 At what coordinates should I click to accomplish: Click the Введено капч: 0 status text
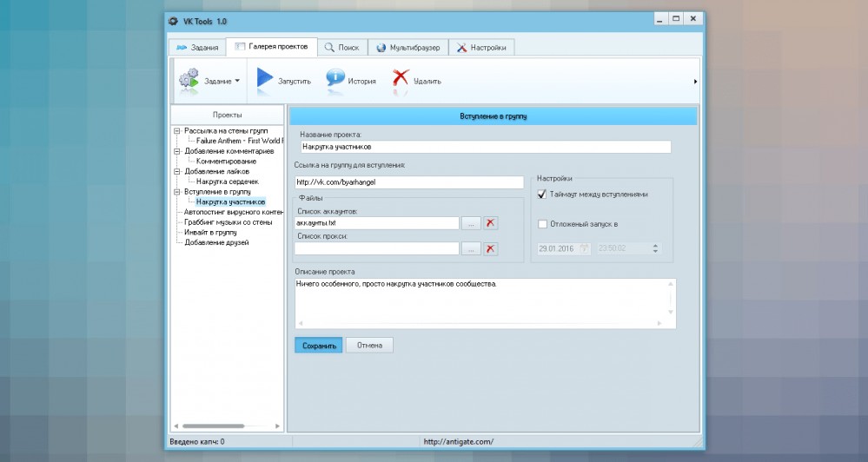coord(197,441)
